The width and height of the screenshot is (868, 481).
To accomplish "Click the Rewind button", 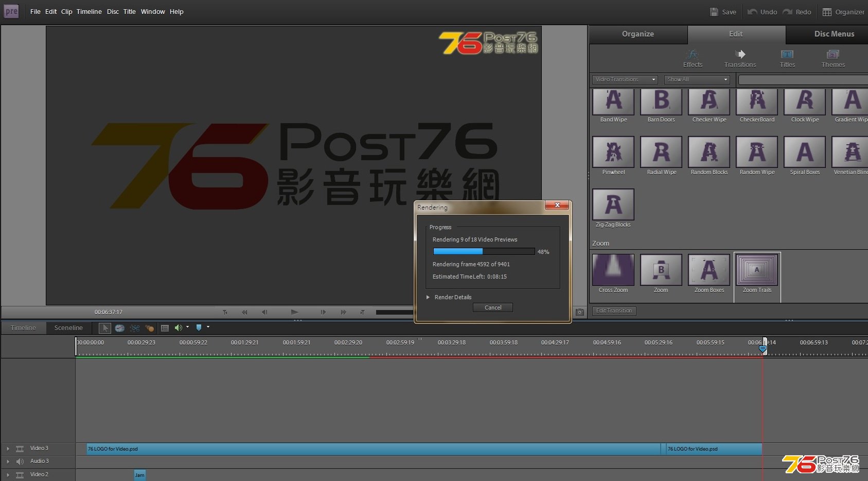I will (x=244, y=312).
